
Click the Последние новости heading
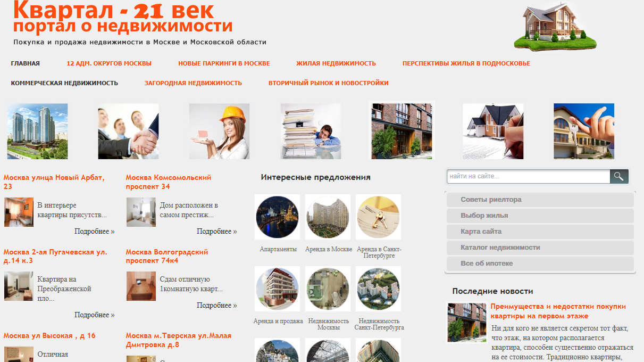coord(492,291)
